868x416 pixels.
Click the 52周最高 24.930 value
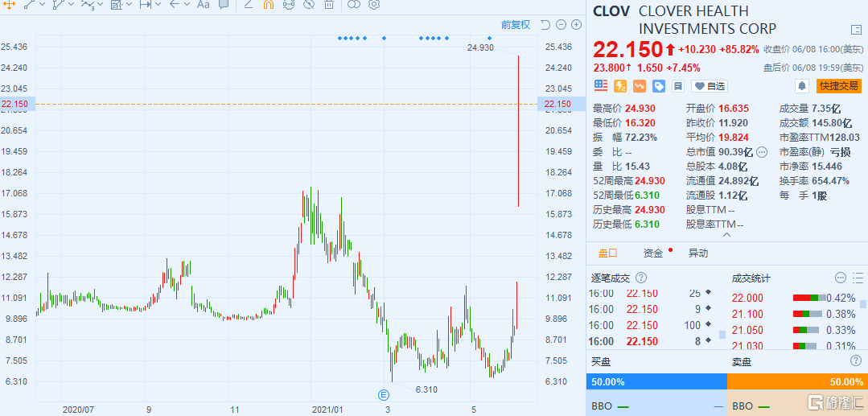pos(650,180)
